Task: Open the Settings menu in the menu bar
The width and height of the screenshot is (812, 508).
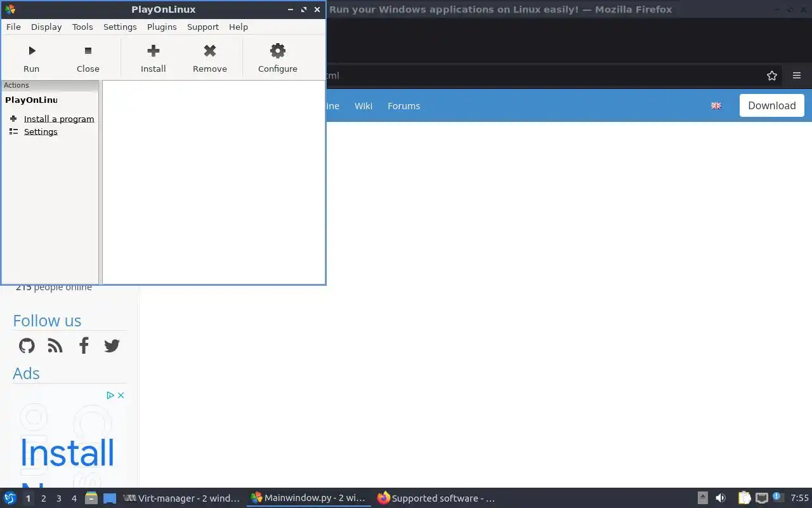Action: pos(120,27)
